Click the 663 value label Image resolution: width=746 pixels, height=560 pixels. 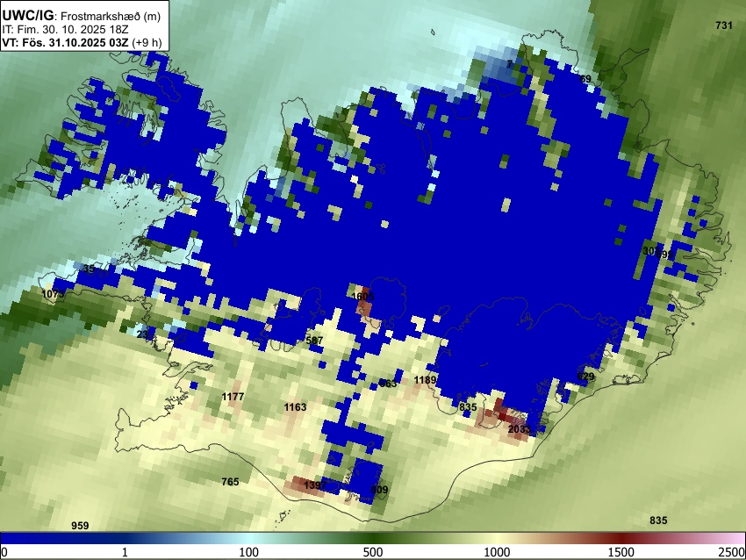tap(388, 384)
